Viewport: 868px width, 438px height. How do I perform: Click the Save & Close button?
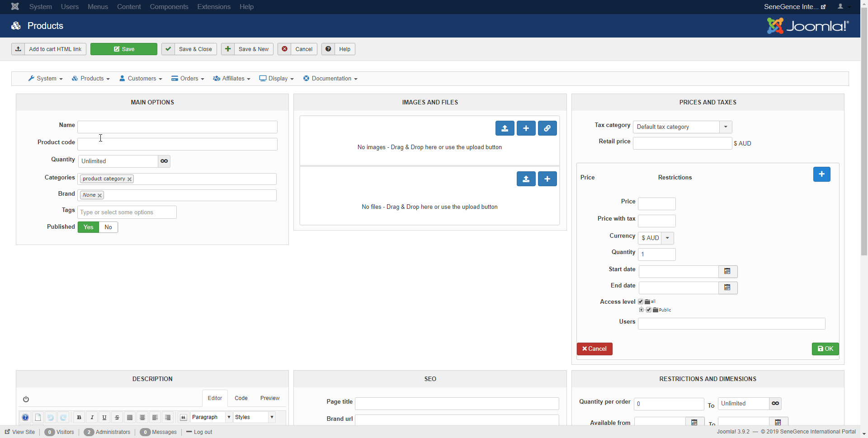pyautogui.click(x=189, y=49)
